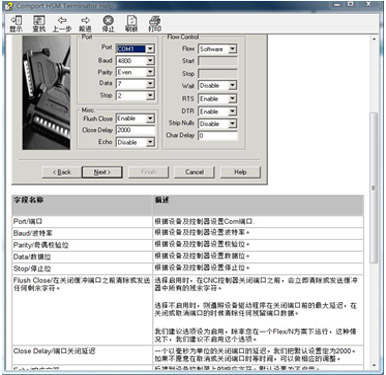This screenshot has width=386, height=375.
Task: Click the Cancel button
Action: tap(194, 172)
